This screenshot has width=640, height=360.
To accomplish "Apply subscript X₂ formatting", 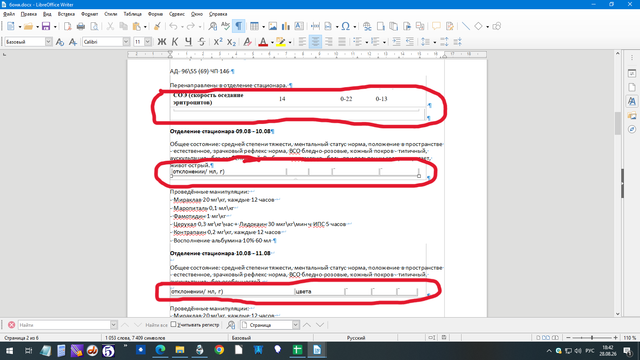I will click(231, 42).
